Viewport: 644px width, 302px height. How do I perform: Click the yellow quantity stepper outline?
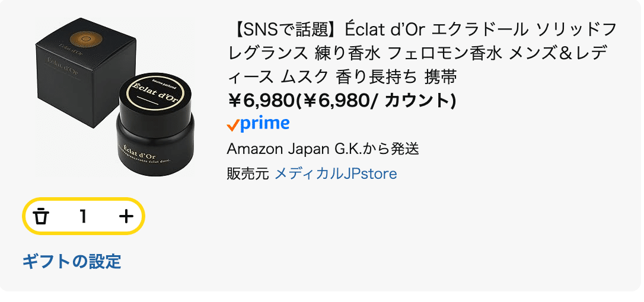click(x=84, y=216)
